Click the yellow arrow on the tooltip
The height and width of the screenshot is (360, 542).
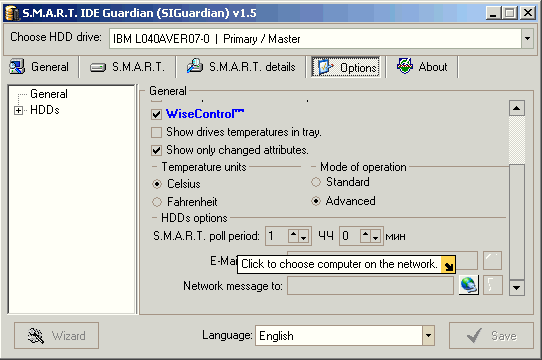[448, 265]
